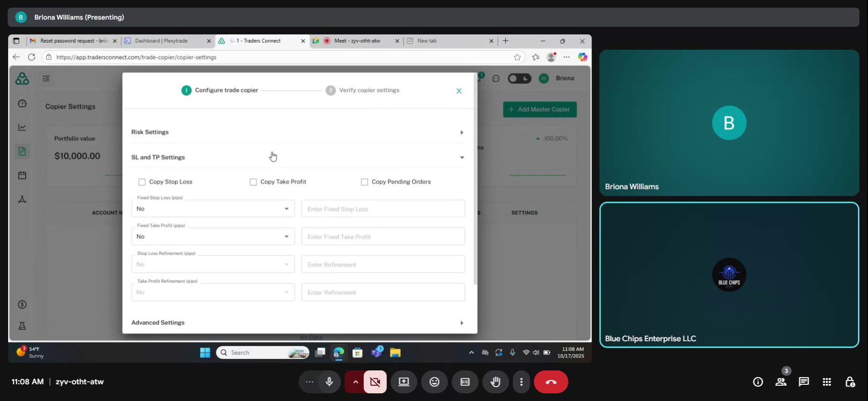Expand the Advanced Settings section
The image size is (868, 401).
click(x=298, y=323)
